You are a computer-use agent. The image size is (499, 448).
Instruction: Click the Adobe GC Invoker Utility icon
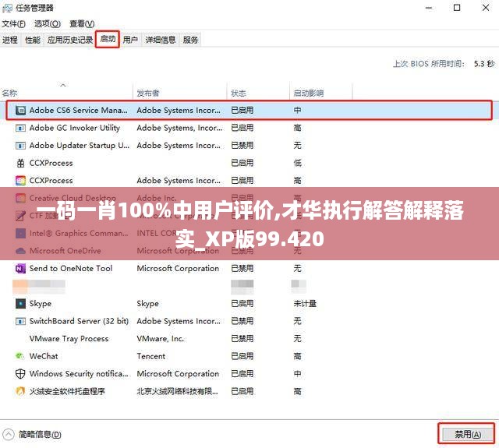coord(21,128)
